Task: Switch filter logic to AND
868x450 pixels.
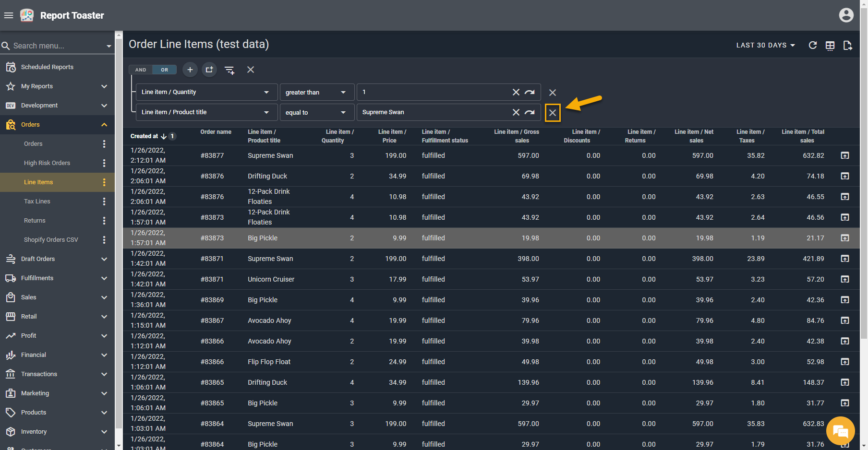Action: point(141,70)
